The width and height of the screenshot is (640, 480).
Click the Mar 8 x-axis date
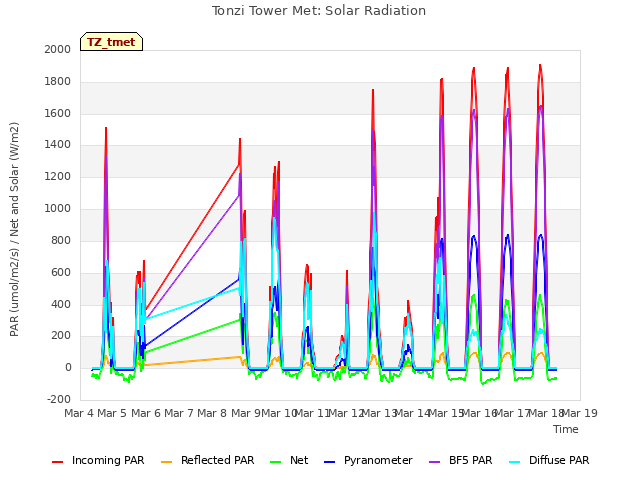(x=212, y=413)
